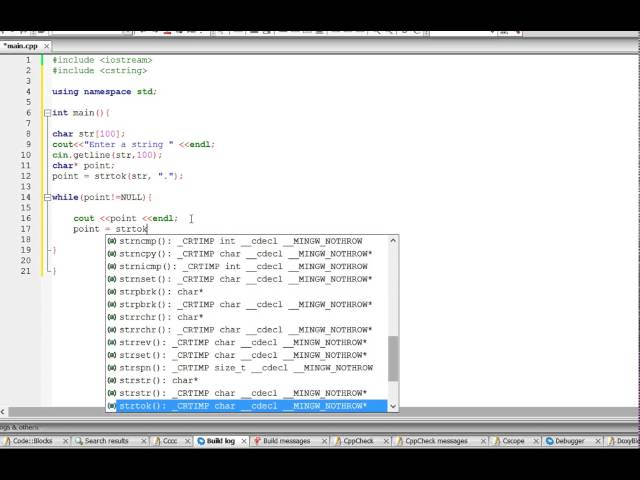Select strtok() in the autocomplete list
The width and height of the screenshot is (640, 480).
pos(246,406)
